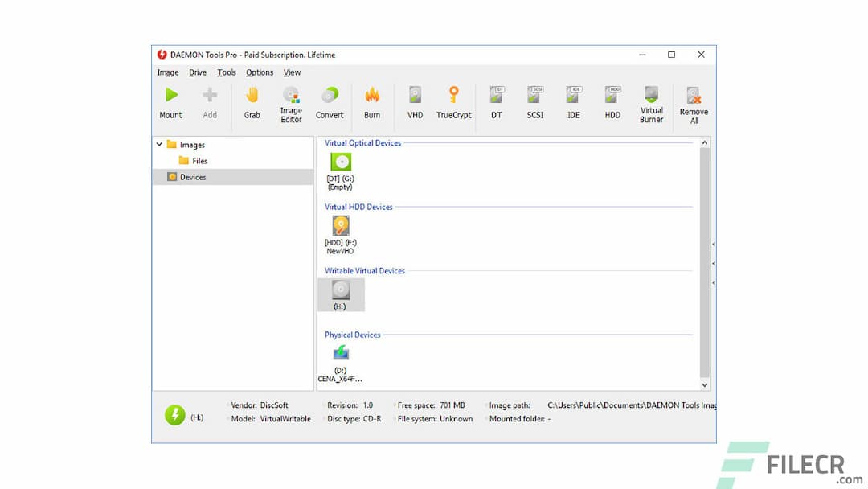Screen dimensions: 868x489
Task: Open the TrueCrypt tool
Action: (x=453, y=102)
